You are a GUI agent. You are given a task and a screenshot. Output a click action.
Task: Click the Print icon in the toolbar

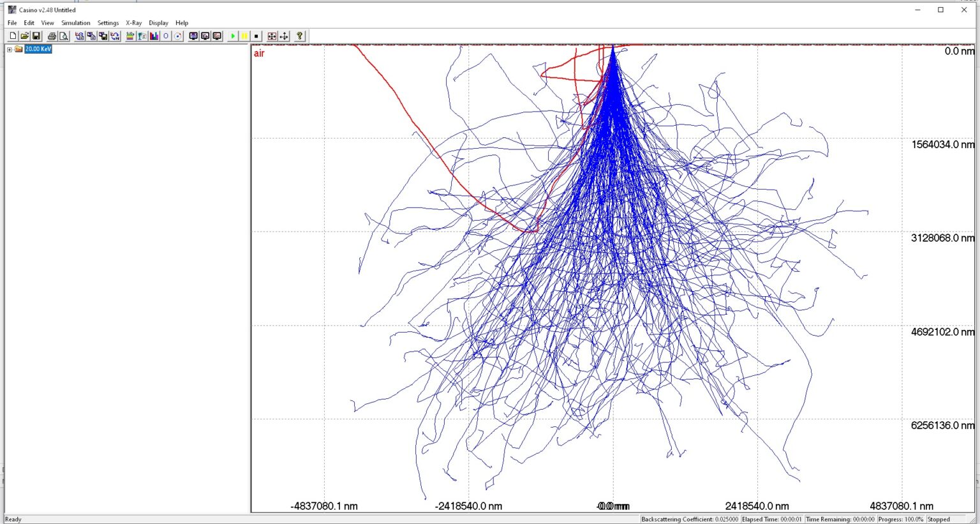(52, 36)
